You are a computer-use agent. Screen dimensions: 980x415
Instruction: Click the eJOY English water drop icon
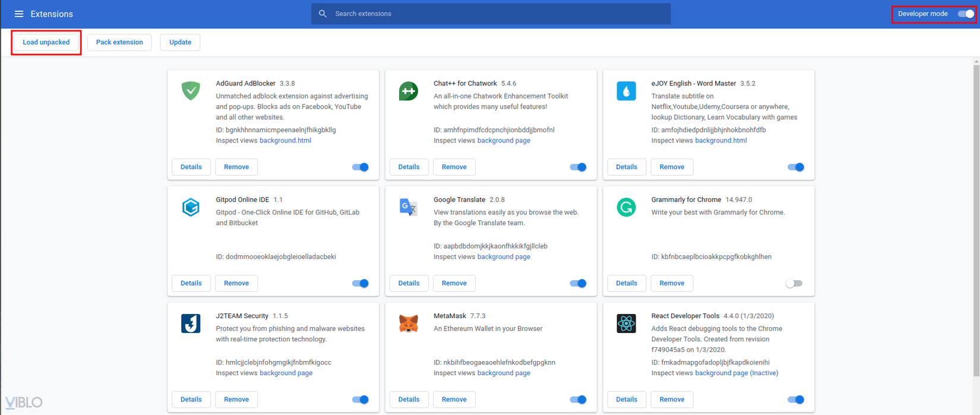pyautogui.click(x=626, y=91)
